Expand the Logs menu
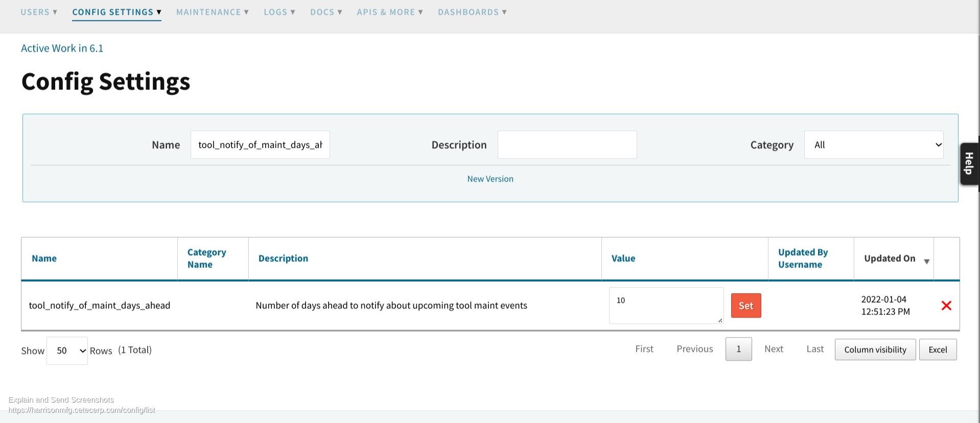 point(279,12)
